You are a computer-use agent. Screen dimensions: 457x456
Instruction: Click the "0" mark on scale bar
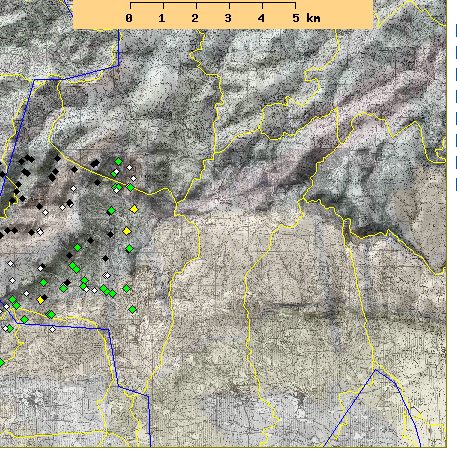[x=129, y=18]
